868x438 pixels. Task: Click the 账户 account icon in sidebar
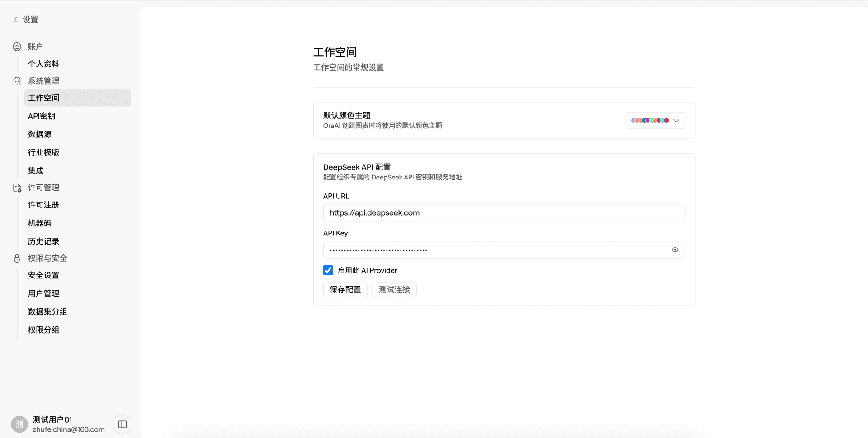click(17, 47)
